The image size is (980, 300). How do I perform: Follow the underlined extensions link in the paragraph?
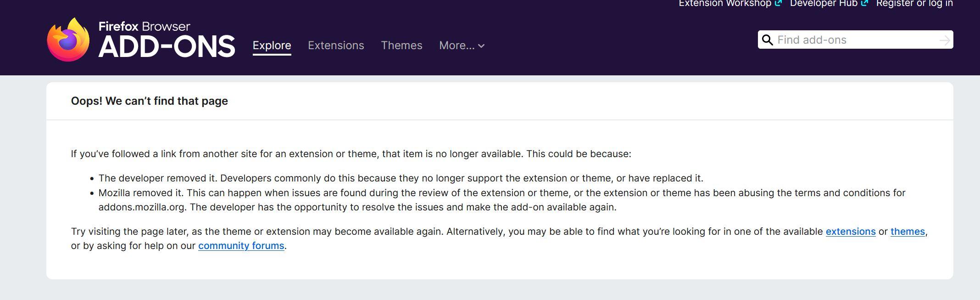pyautogui.click(x=851, y=232)
